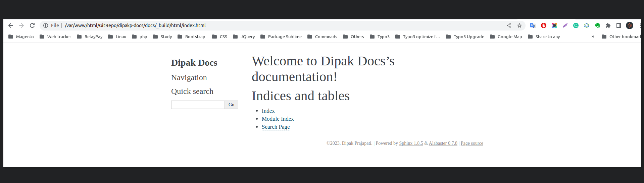Click the Indices and tables heading
Screen dimensions: 644x183
(301, 96)
